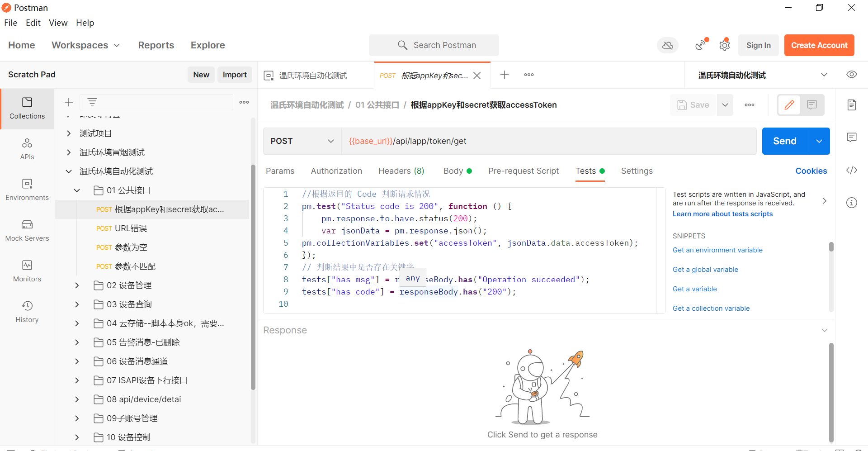Open the Help menu
Image resolution: width=868 pixels, height=451 pixels.
pos(85,23)
